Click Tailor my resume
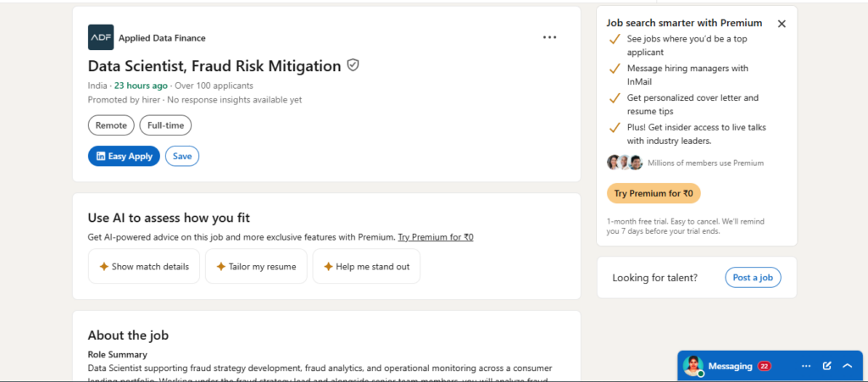This screenshot has width=868, height=382. point(256,267)
